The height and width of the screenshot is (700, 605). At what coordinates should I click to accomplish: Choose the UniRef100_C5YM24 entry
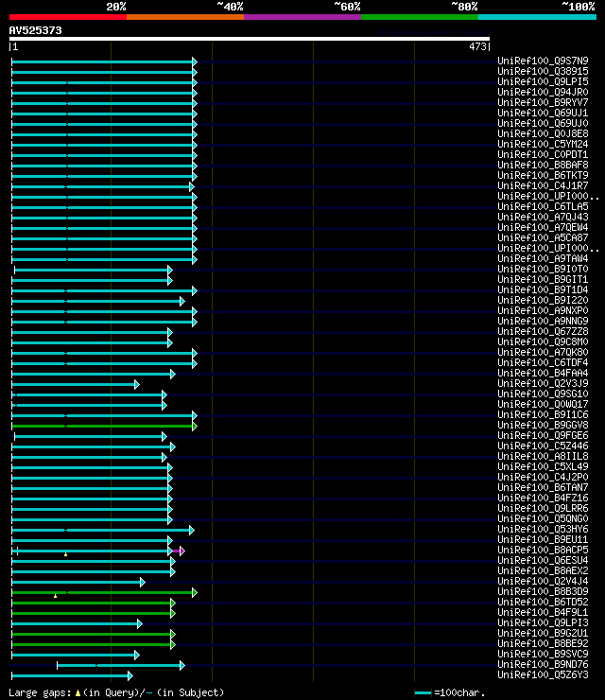(543, 144)
